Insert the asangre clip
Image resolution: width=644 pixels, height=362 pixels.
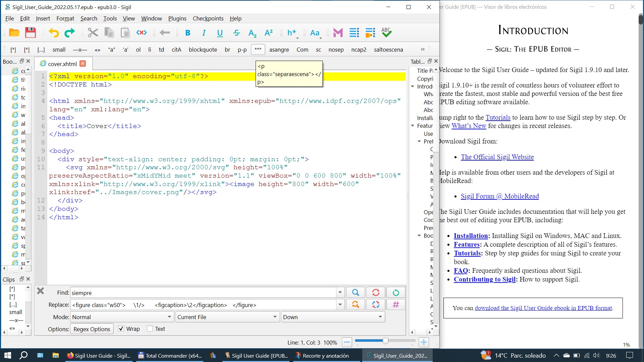click(x=279, y=50)
